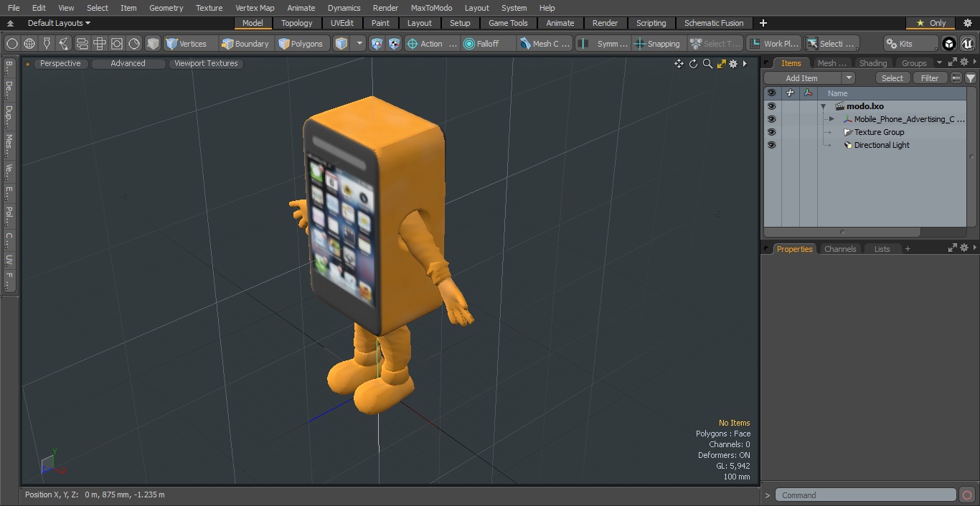Open the viewport settings gear icon

pyautogui.click(x=733, y=64)
